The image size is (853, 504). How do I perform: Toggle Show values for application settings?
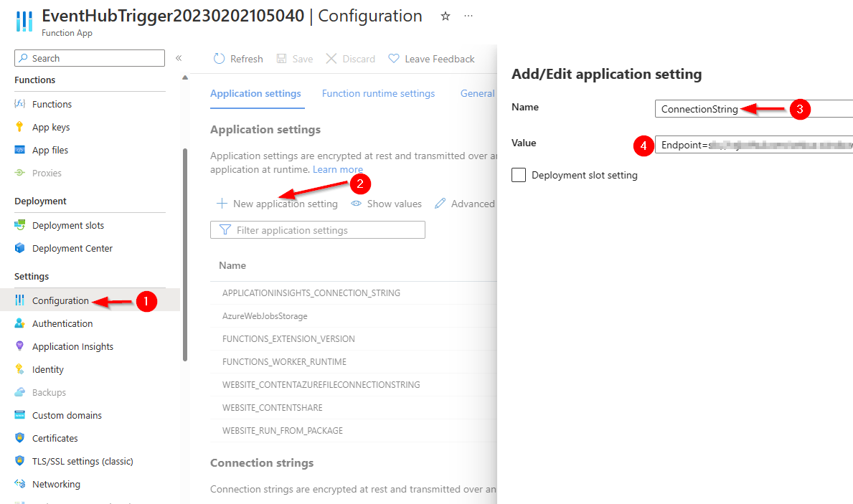[386, 204]
